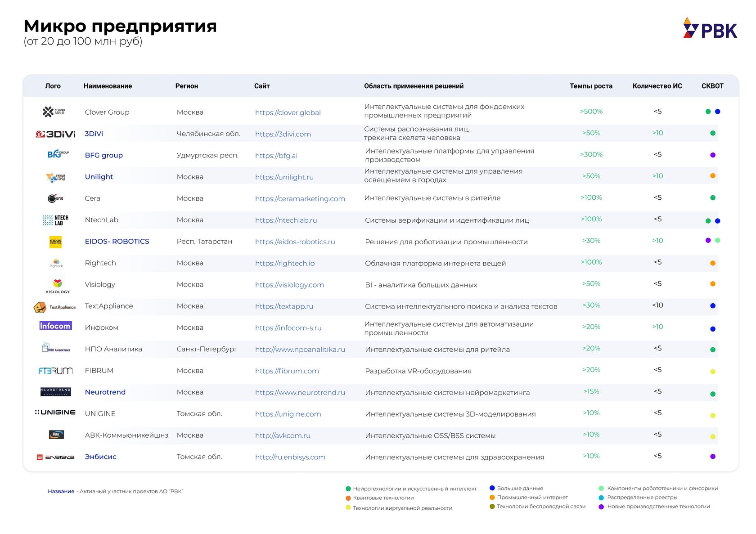Open the https://infocom-s.ru link
Screen dimensions: 756x534
tap(288, 328)
